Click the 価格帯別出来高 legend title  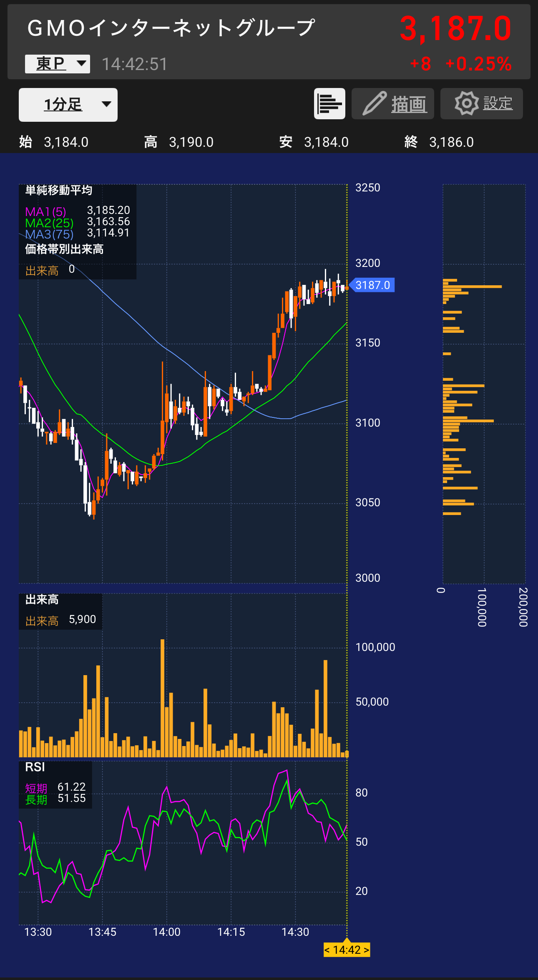[x=64, y=249]
